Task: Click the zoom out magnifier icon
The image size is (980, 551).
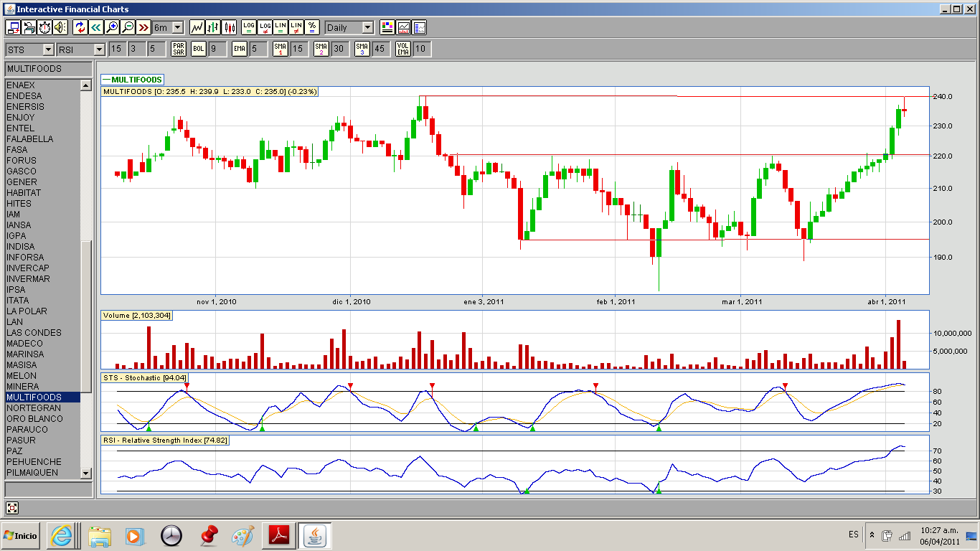Action: [127, 27]
